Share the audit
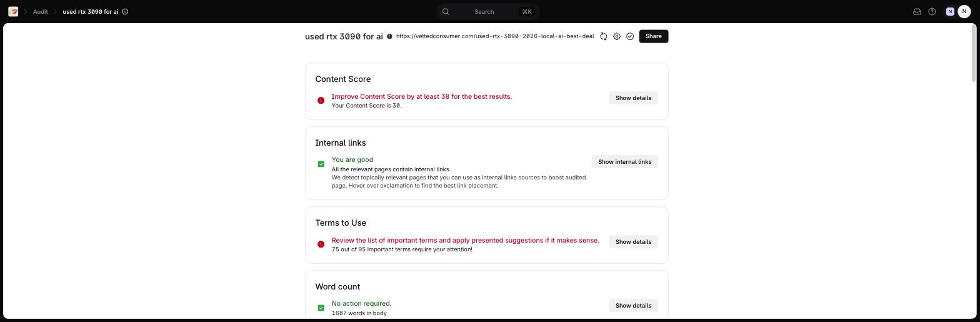 coord(654,36)
